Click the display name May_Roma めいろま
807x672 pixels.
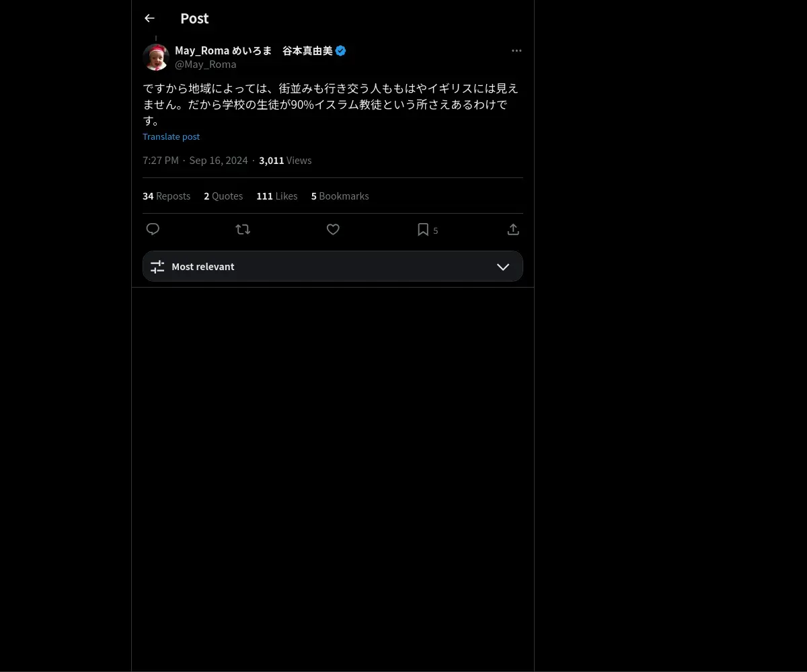(x=223, y=50)
